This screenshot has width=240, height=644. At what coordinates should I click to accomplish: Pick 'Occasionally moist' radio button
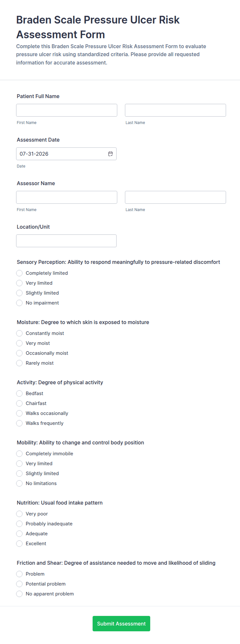[19, 353]
